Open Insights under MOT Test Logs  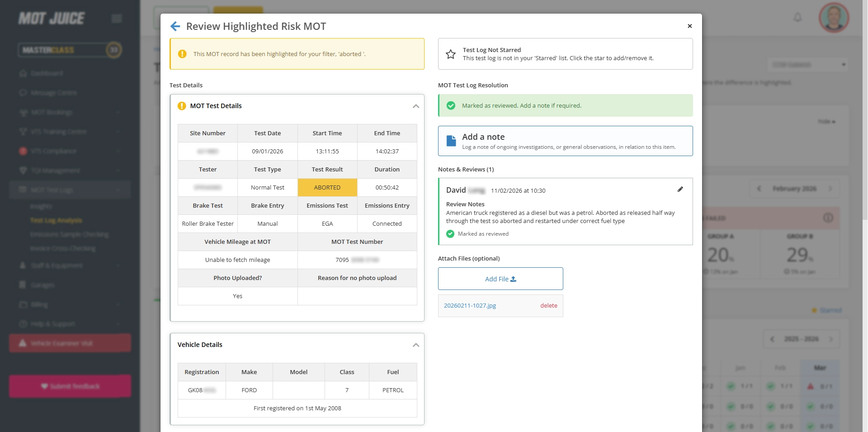coord(41,206)
